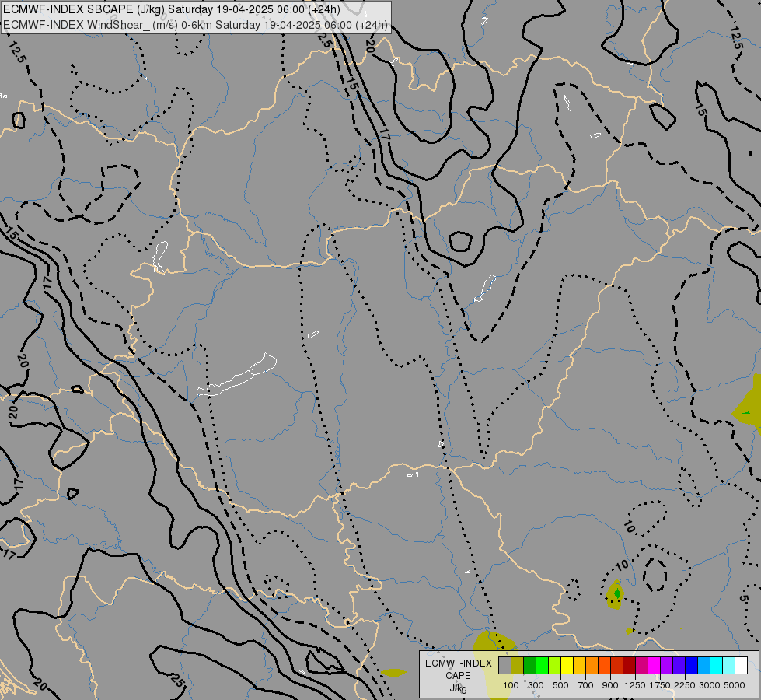Select the bright green legend swatch

click(x=542, y=665)
